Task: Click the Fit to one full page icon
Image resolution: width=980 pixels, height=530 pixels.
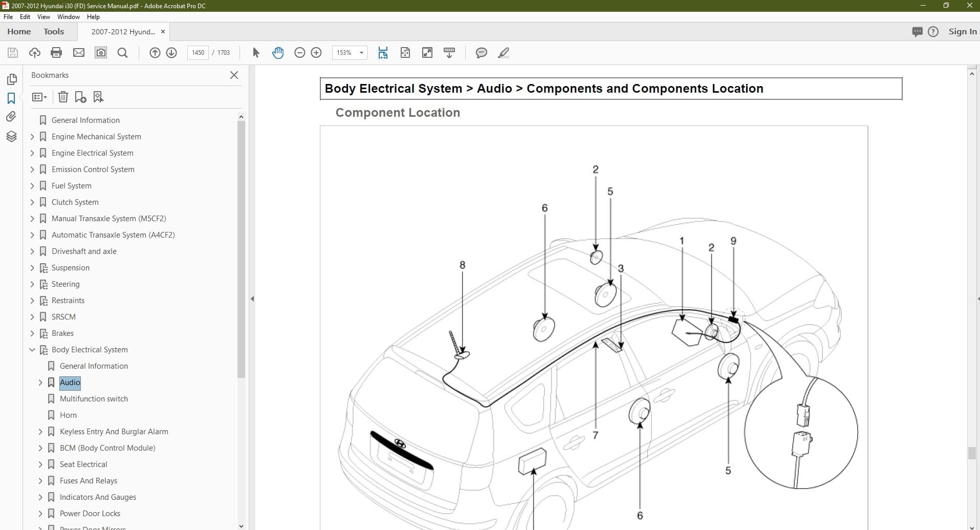Action: click(x=405, y=53)
